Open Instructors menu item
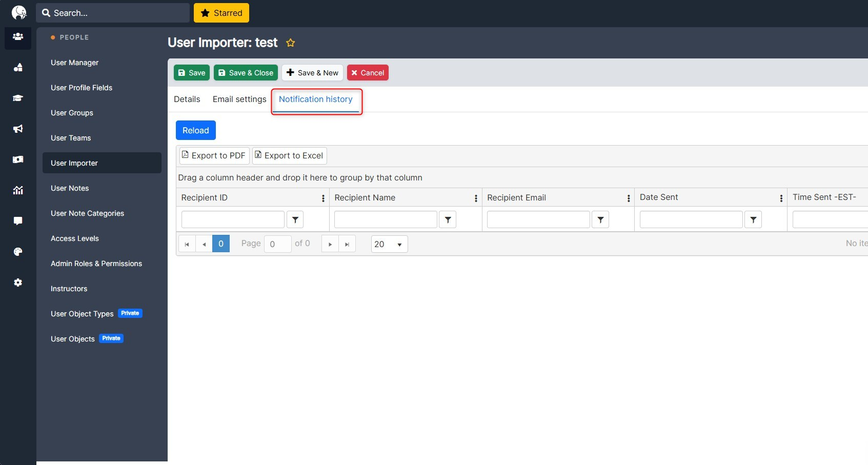The image size is (868, 465). (102, 289)
